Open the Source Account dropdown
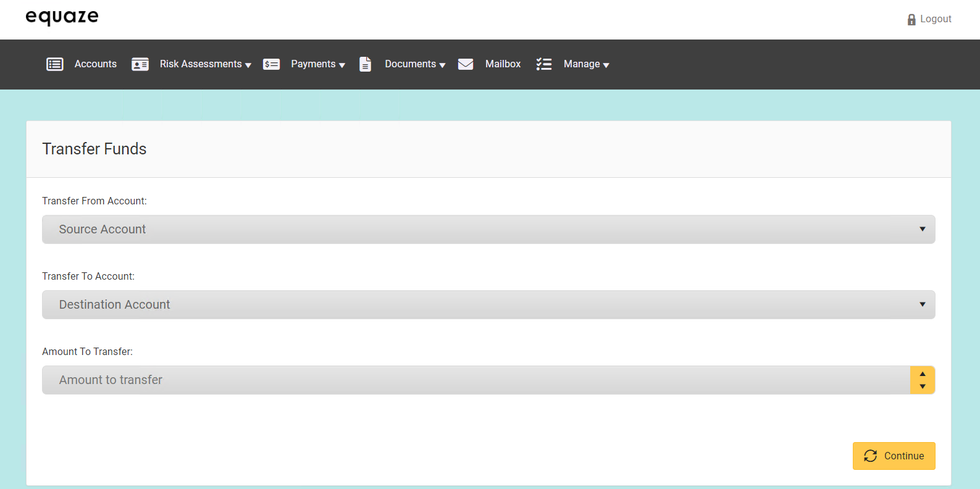This screenshot has width=980, height=489. pos(488,229)
